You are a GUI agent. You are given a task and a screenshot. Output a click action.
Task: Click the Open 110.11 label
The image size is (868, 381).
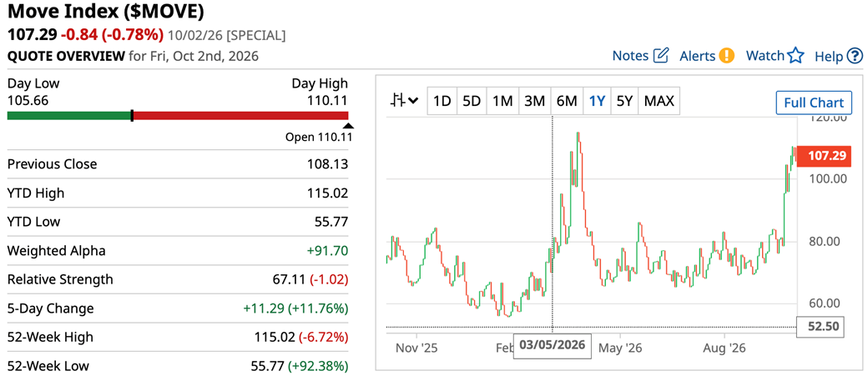pyautogui.click(x=318, y=137)
